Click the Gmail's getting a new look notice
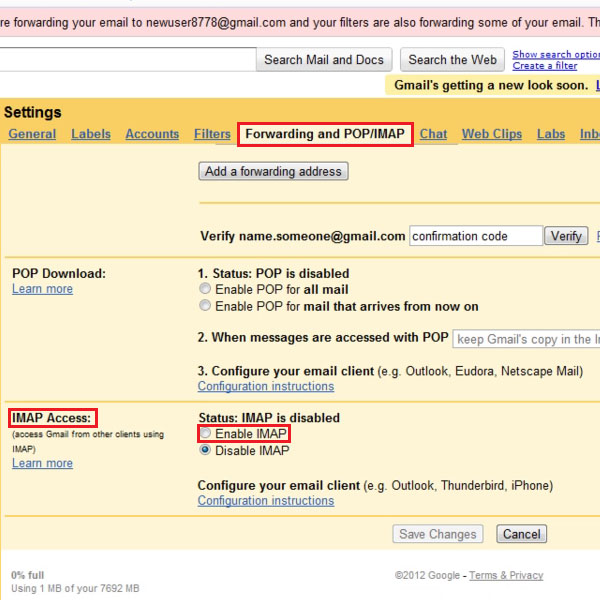Screen dimensions: 600x600 coord(491,85)
